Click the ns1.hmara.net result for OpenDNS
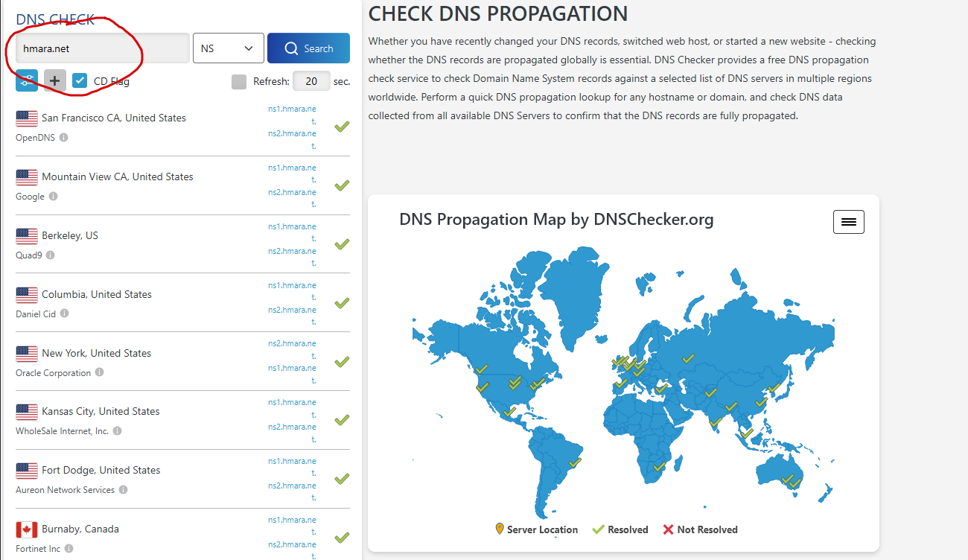This screenshot has width=968, height=560. point(293,114)
